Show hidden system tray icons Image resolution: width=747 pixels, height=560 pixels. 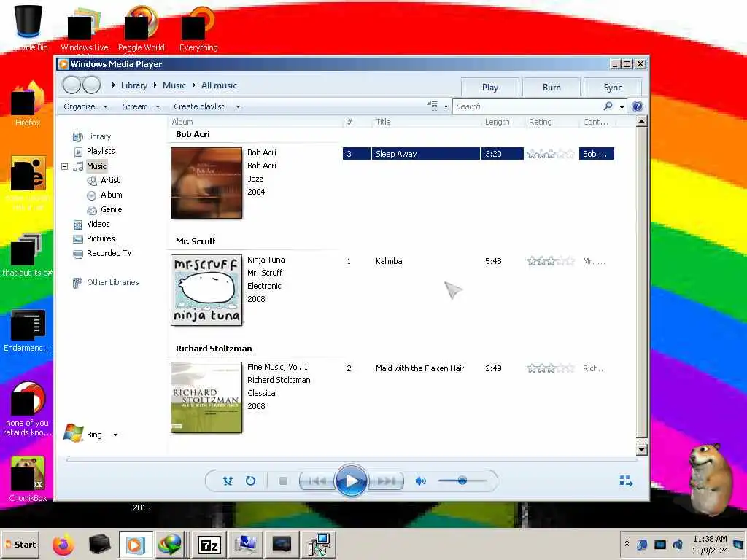(x=627, y=543)
